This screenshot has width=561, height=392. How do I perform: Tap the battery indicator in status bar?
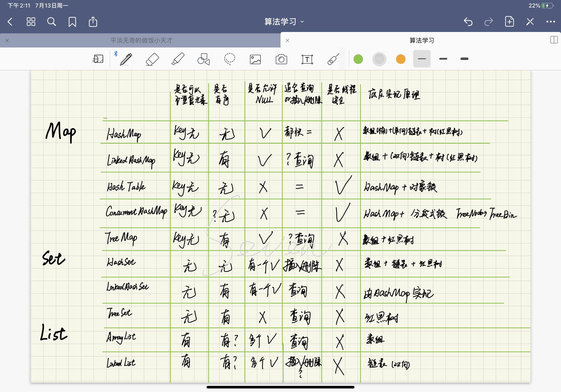pyautogui.click(x=548, y=6)
